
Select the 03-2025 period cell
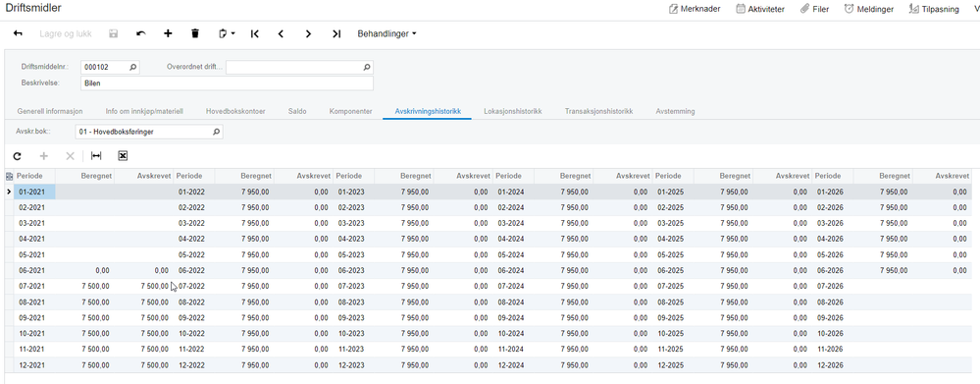673,223
